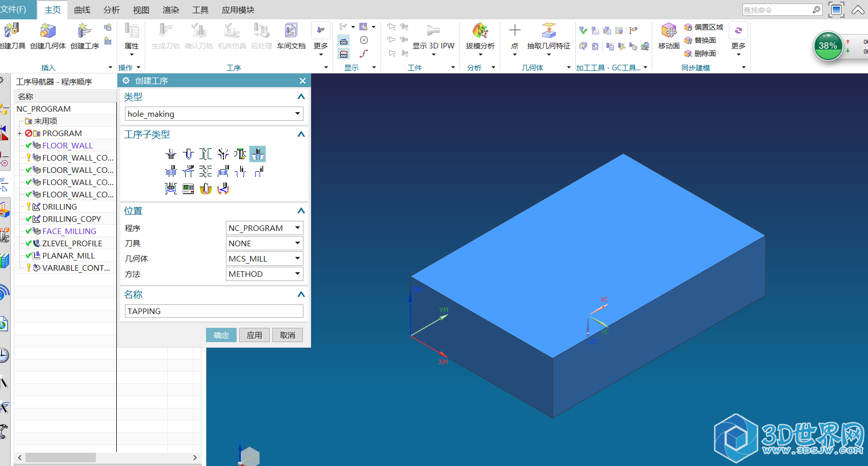Expand the PROGRAM tree node
The width and height of the screenshot is (868, 466).
tap(20, 134)
